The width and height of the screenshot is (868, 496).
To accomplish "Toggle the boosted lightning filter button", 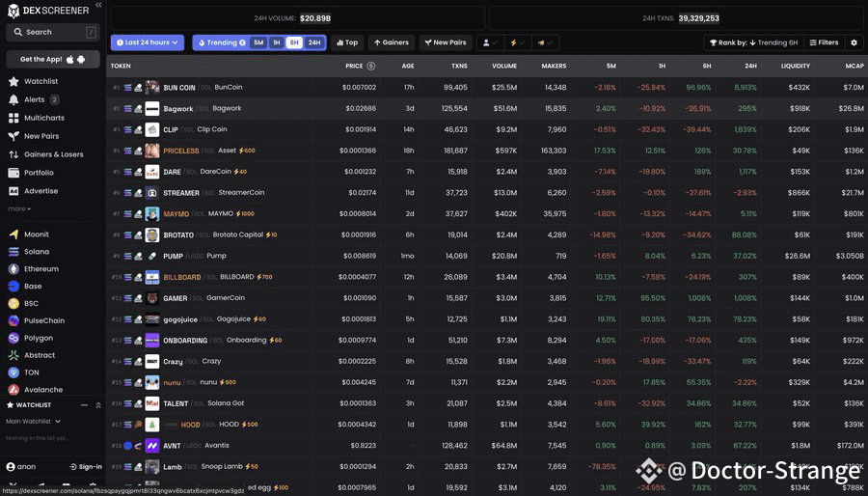I will [x=518, y=42].
